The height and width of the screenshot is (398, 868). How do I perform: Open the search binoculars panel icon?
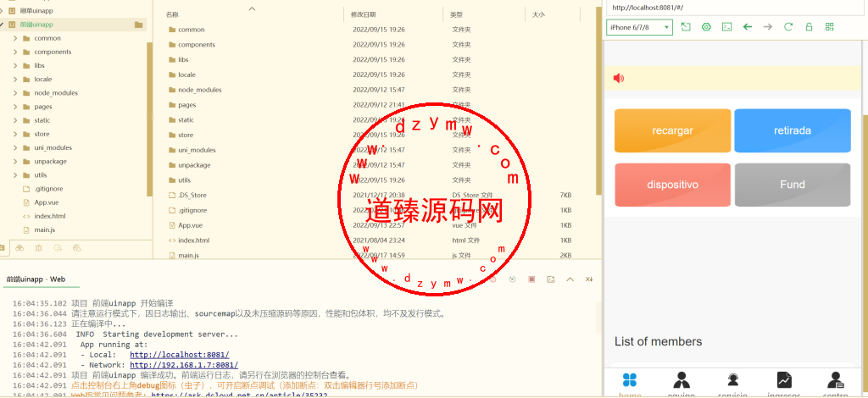[19, 248]
